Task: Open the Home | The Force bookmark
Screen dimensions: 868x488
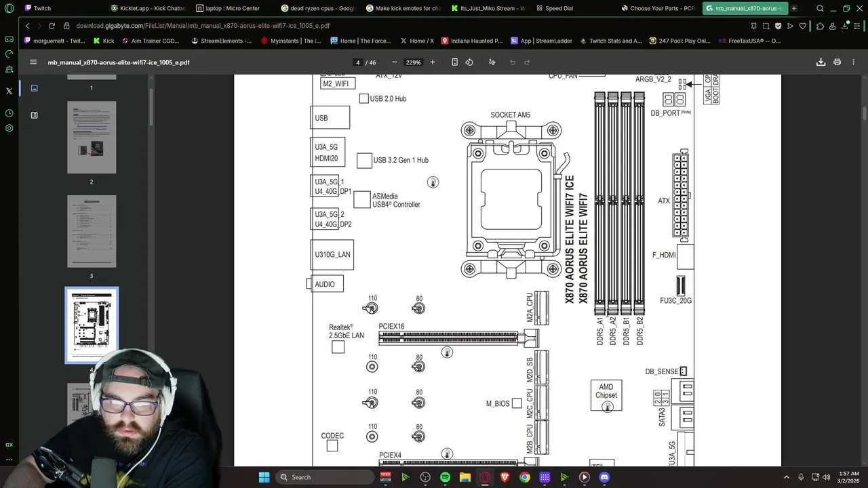Action: point(361,41)
